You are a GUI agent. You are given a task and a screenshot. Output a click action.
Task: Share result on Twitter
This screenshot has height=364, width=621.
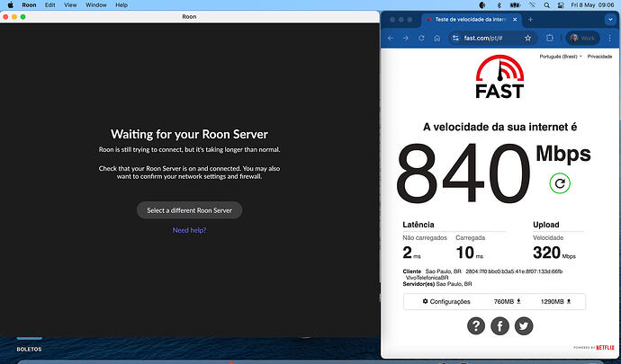(x=524, y=326)
